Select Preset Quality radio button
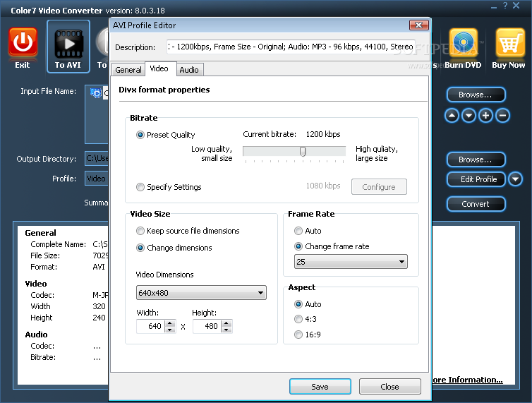Viewport: 532px width, 403px height. pyautogui.click(x=140, y=135)
